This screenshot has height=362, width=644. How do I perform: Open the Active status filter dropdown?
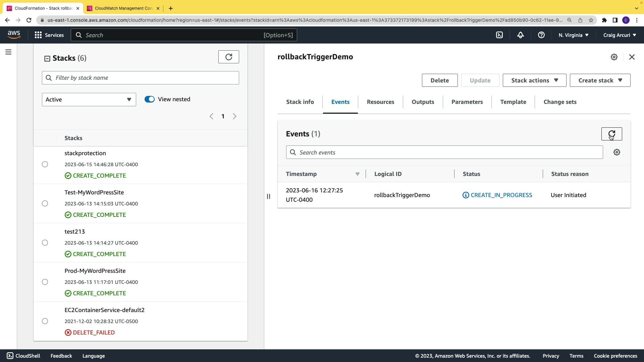[89, 100]
